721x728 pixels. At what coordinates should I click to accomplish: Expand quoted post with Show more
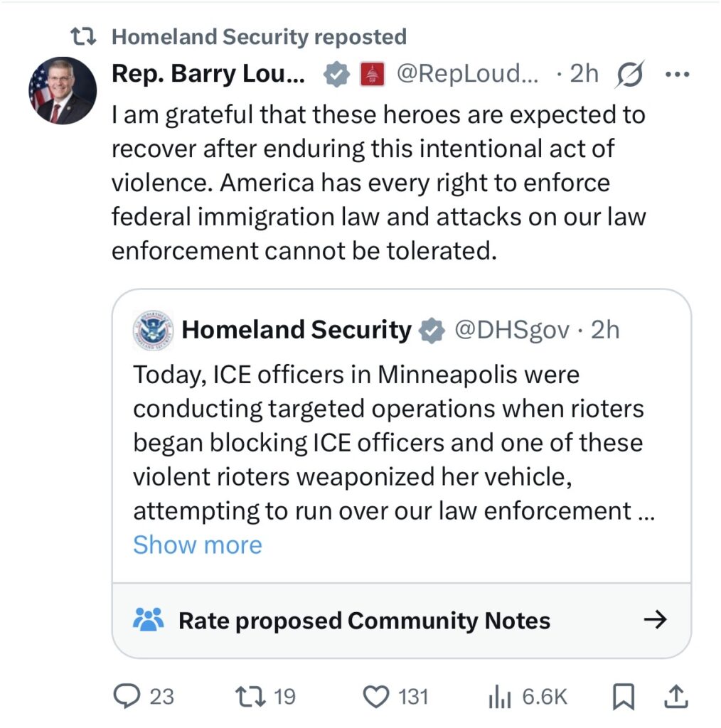[x=197, y=545]
